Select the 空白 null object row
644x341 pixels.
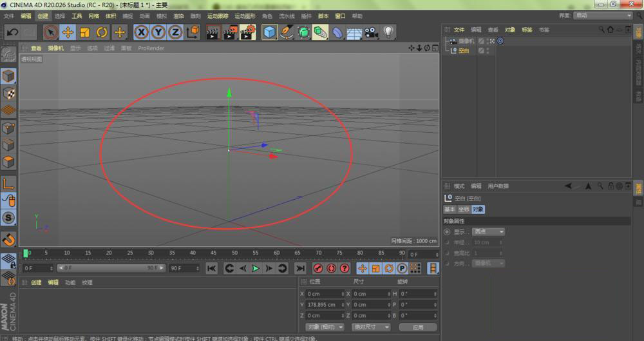pos(464,50)
